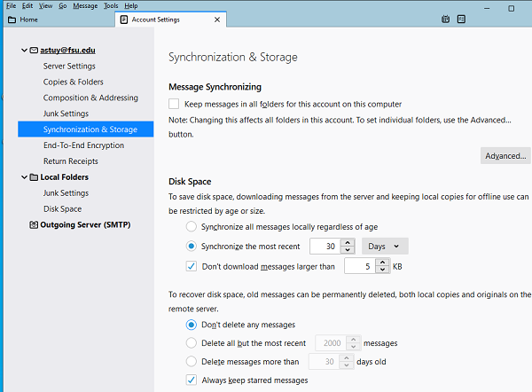Open the View menu
532x392 pixels.
pos(45,6)
